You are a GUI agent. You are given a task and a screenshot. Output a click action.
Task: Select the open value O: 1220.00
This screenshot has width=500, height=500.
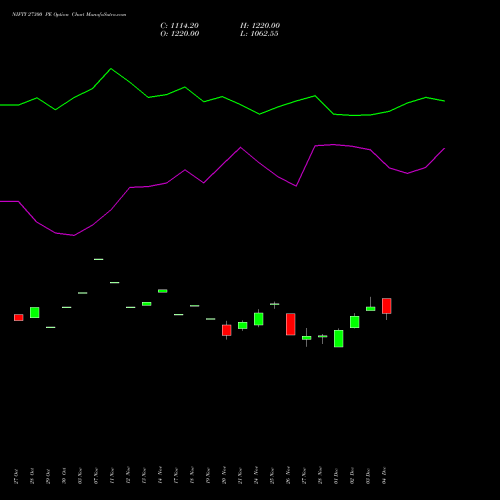tap(180, 34)
